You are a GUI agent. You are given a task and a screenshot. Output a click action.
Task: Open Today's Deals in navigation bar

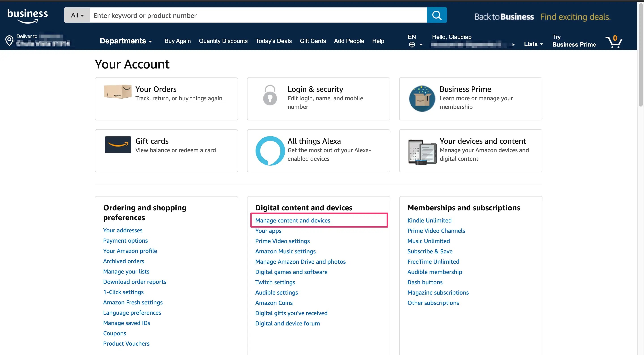coord(273,41)
